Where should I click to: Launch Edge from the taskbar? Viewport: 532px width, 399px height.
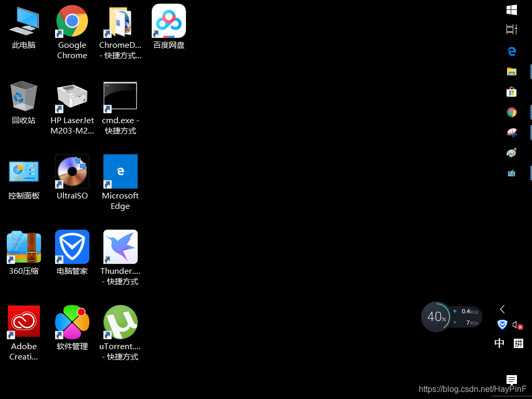[512, 51]
